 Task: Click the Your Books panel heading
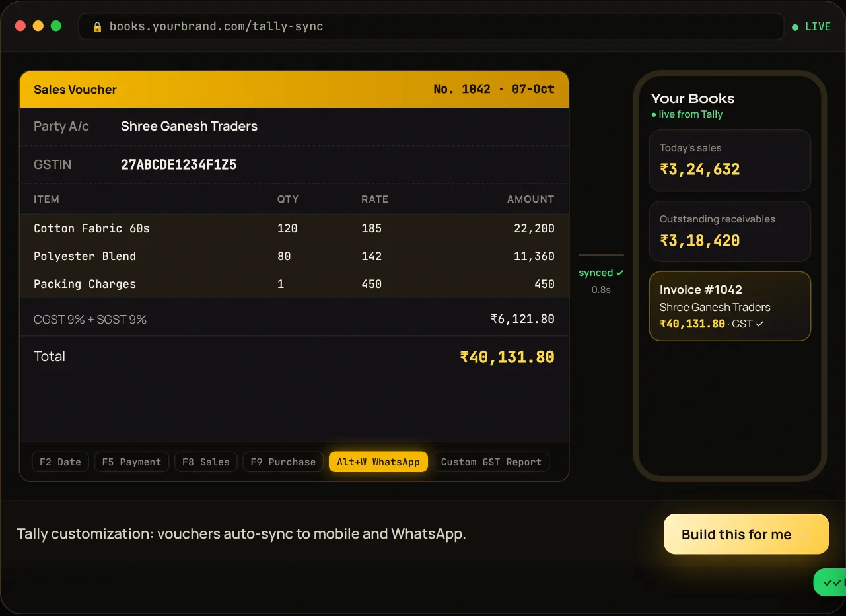point(693,98)
